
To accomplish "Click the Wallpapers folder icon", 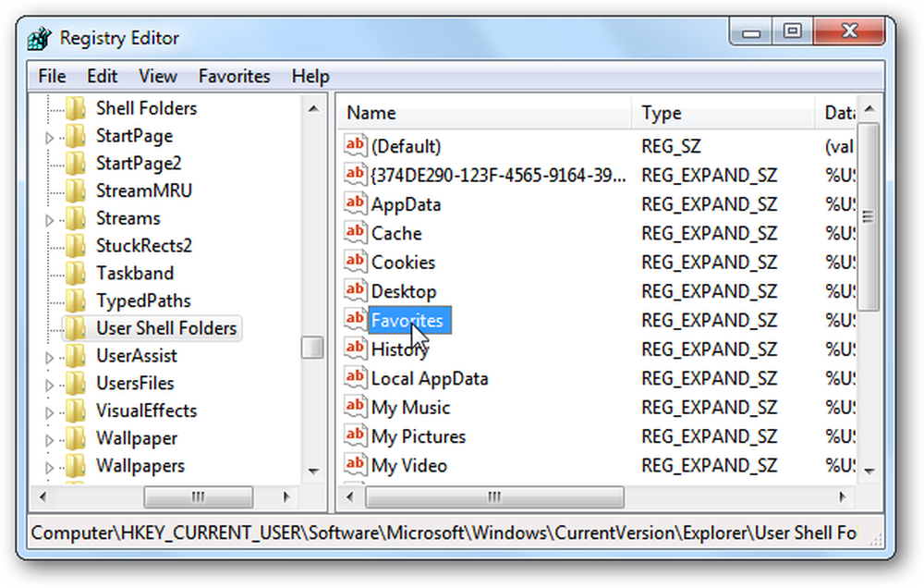I will (76, 466).
